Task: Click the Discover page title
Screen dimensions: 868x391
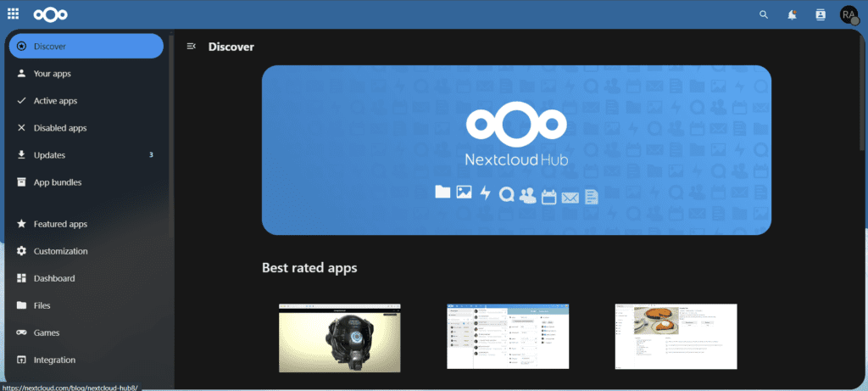Action: pyautogui.click(x=231, y=47)
